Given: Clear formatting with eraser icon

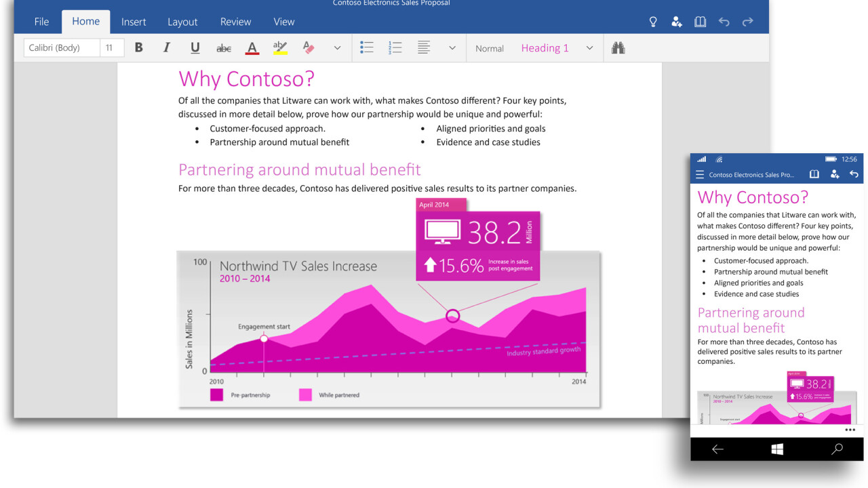Looking at the screenshot, I should click(x=309, y=48).
